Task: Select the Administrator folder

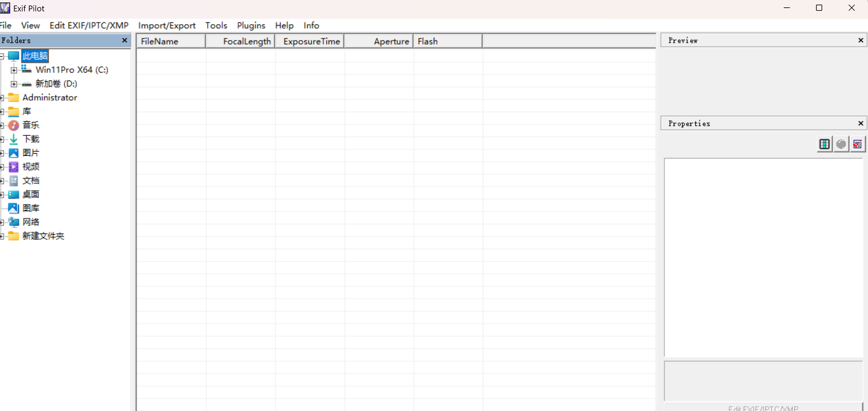Action: [x=50, y=98]
